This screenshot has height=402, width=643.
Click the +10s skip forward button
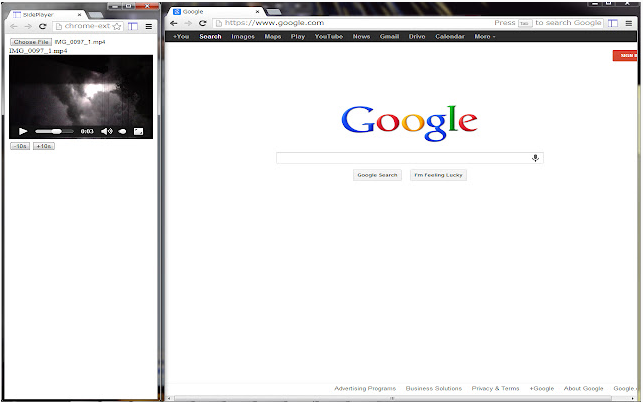coord(43,146)
